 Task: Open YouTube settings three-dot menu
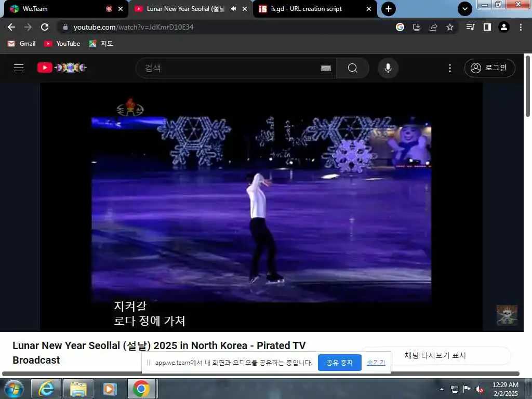(450, 68)
